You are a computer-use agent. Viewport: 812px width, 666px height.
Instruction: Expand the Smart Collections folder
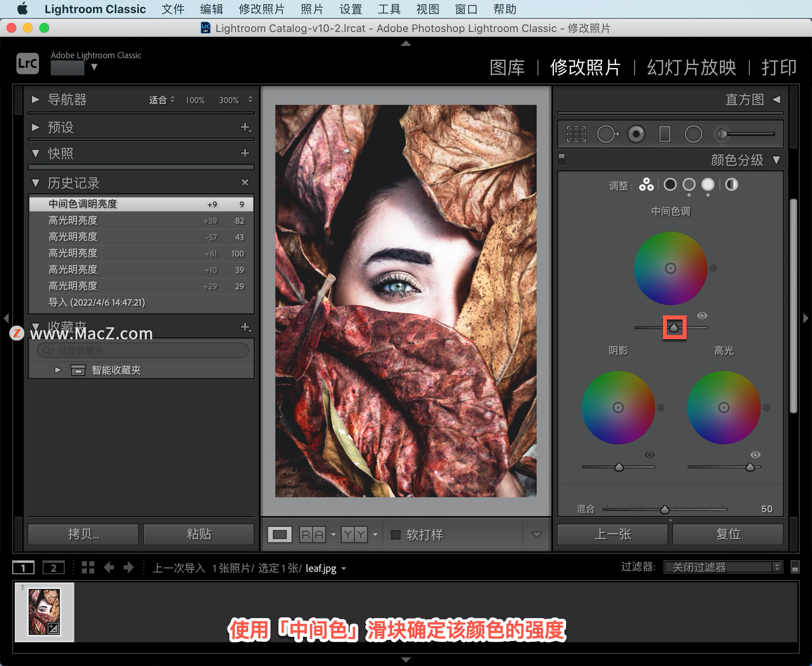pyautogui.click(x=58, y=370)
